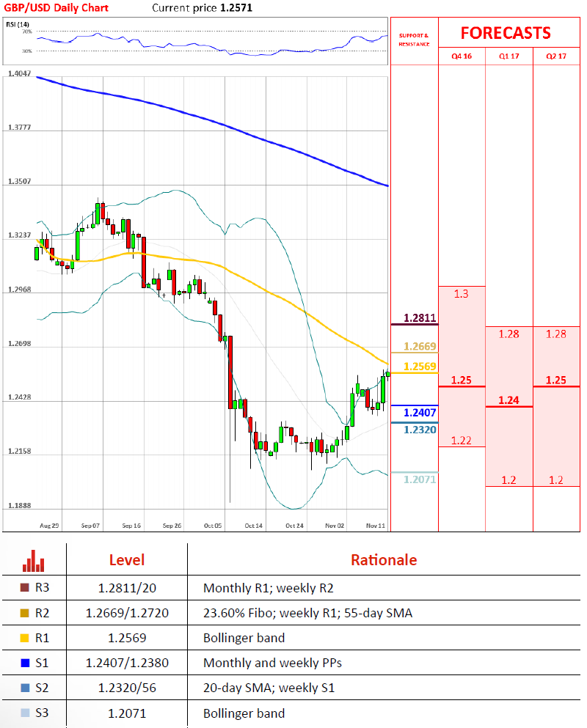The image size is (587, 728).
Task: Click the Q4 16 median forecast 1.25
Action: pos(461,380)
